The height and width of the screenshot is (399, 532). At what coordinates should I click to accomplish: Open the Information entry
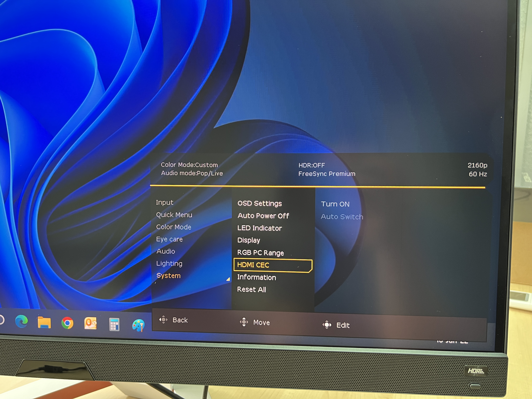(257, 277)
